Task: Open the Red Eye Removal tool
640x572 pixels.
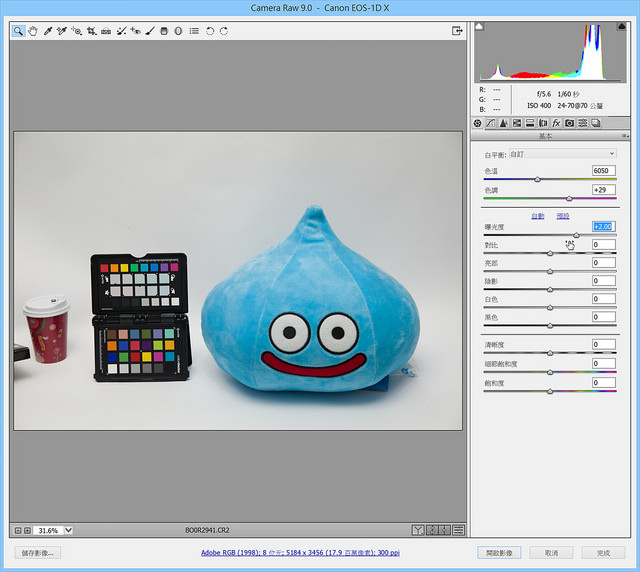Action: [x=136, y=31]
